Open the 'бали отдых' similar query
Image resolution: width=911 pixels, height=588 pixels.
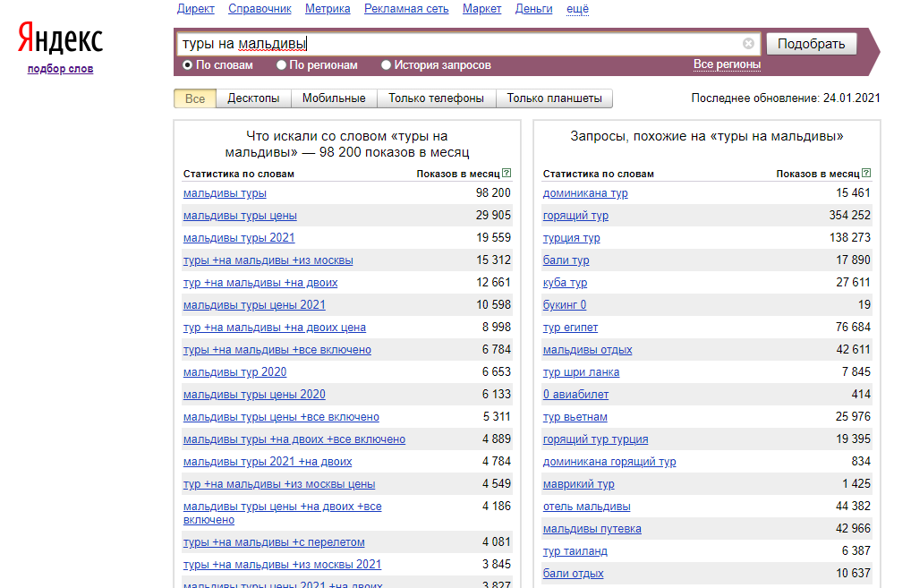coord(573,574)
